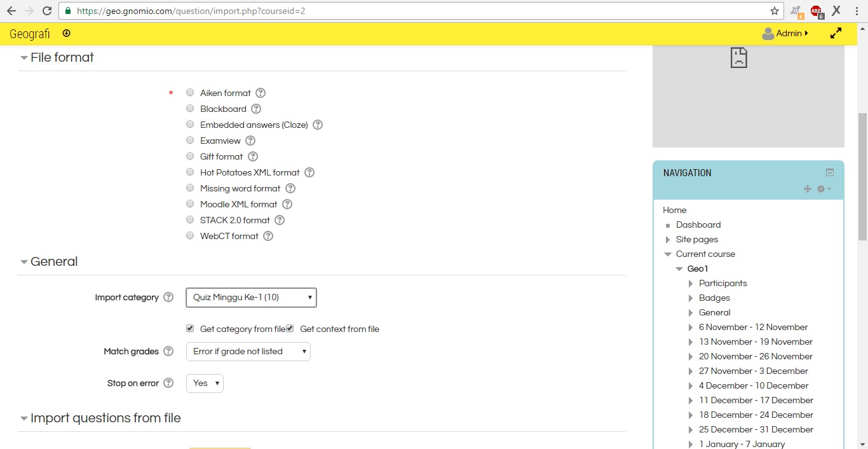
Task: Open help icon for STACK 2.0 format
Action: point(280,220)
